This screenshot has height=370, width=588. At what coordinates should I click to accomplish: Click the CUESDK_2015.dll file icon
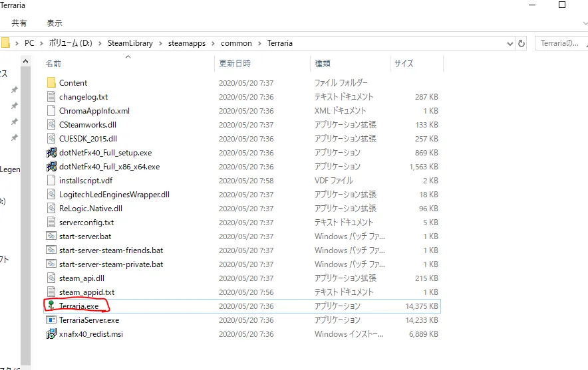[51, 139]
